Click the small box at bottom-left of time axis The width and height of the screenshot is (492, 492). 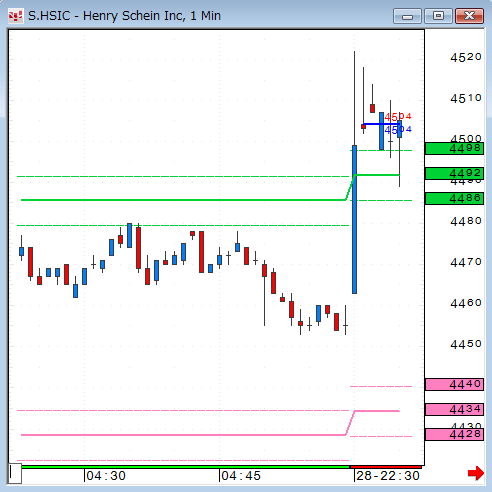point(15,473)
